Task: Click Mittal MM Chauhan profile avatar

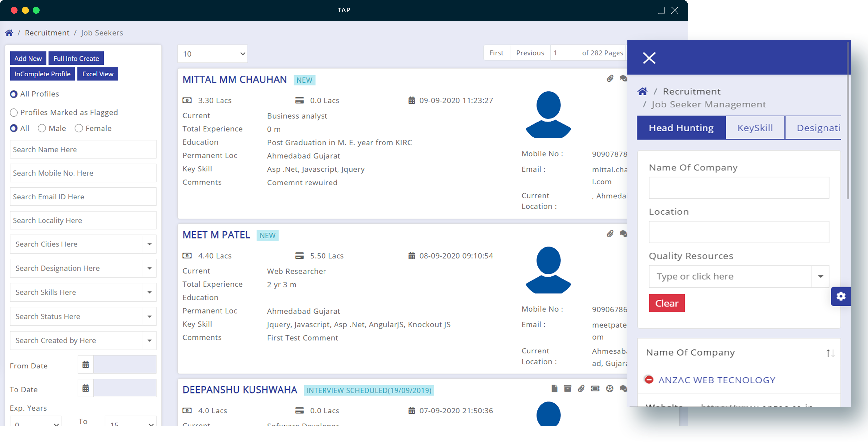Action: 548,115
